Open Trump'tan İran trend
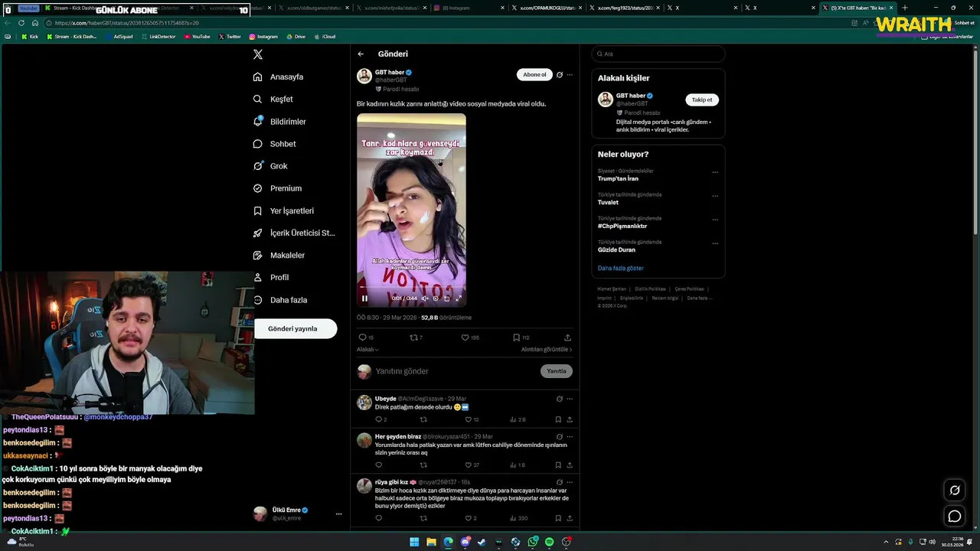The image size is (980, 551). click(x=618, y=178)
